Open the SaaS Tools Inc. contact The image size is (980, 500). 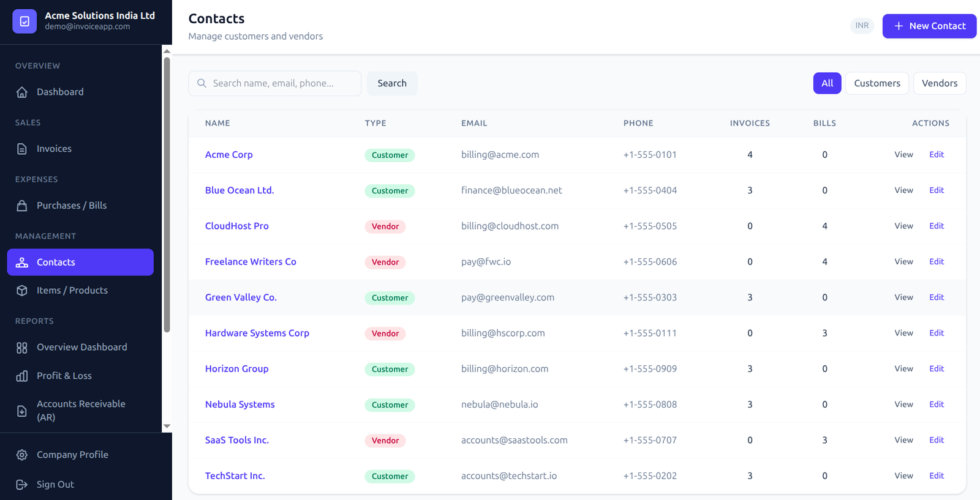[237, 440]
